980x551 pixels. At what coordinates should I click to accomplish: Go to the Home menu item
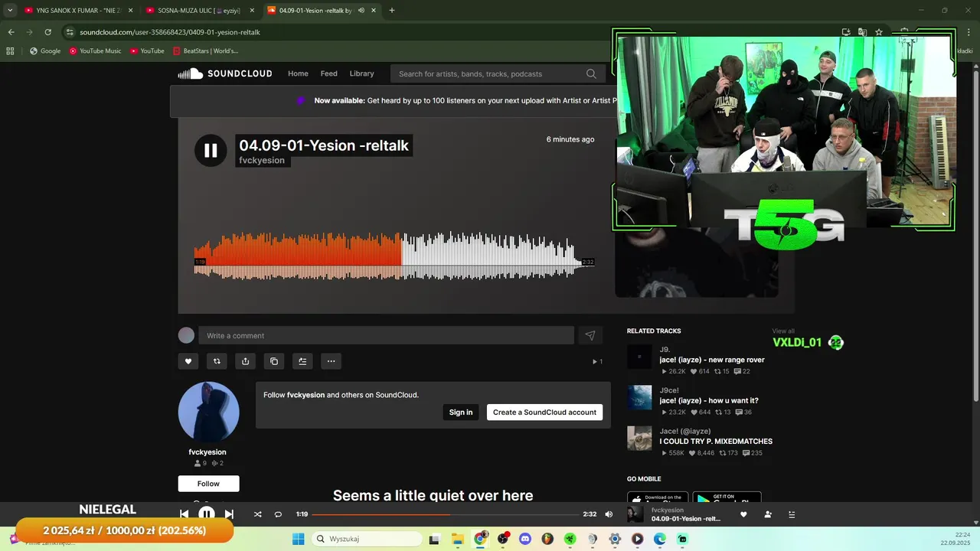pos(298,73)
